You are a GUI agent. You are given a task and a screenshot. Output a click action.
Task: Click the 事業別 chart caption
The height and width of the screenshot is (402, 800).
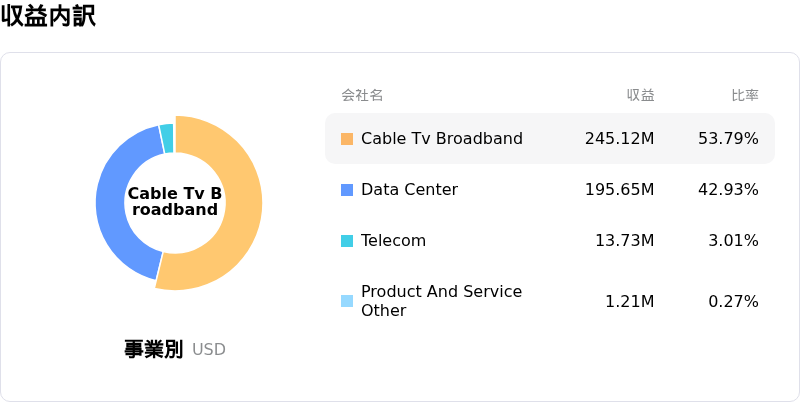tap(153, 349)
